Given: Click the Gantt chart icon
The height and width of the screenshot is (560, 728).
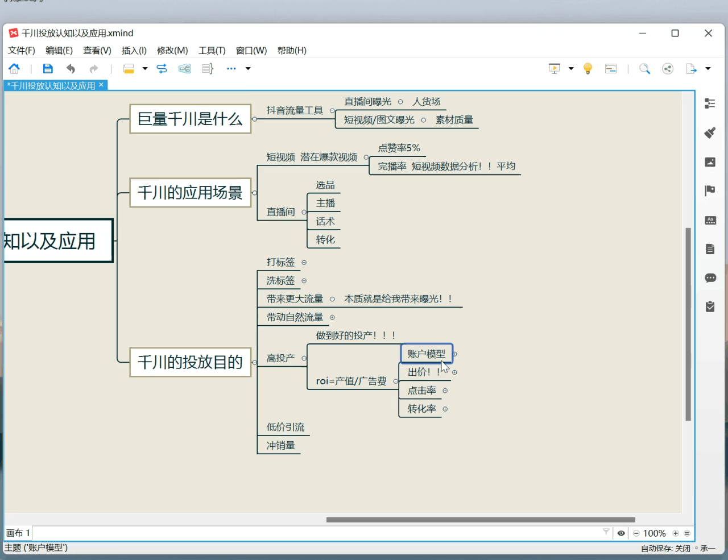Looking at the screenshot, I should coord(611,69).
